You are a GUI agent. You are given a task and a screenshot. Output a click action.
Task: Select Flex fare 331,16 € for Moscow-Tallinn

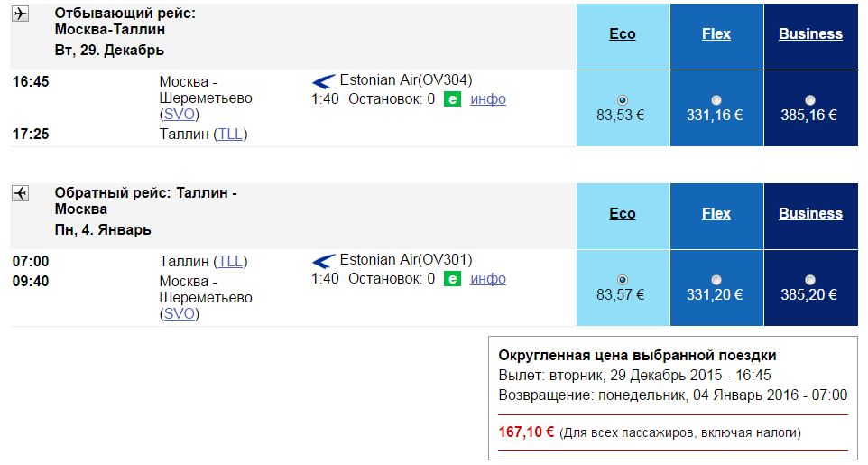[716, 100]
